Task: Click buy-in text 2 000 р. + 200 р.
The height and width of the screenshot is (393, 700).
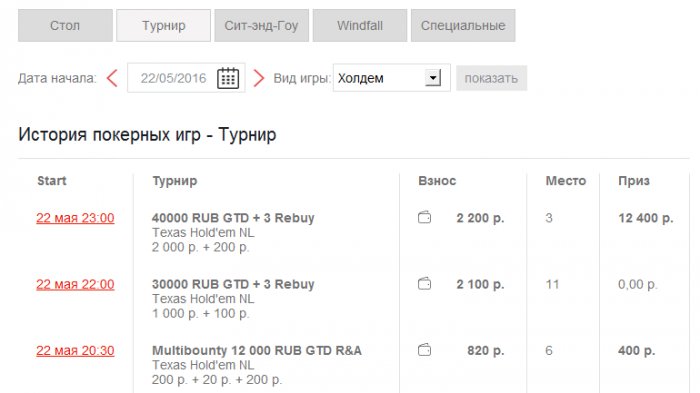Action: coord(200,247)
